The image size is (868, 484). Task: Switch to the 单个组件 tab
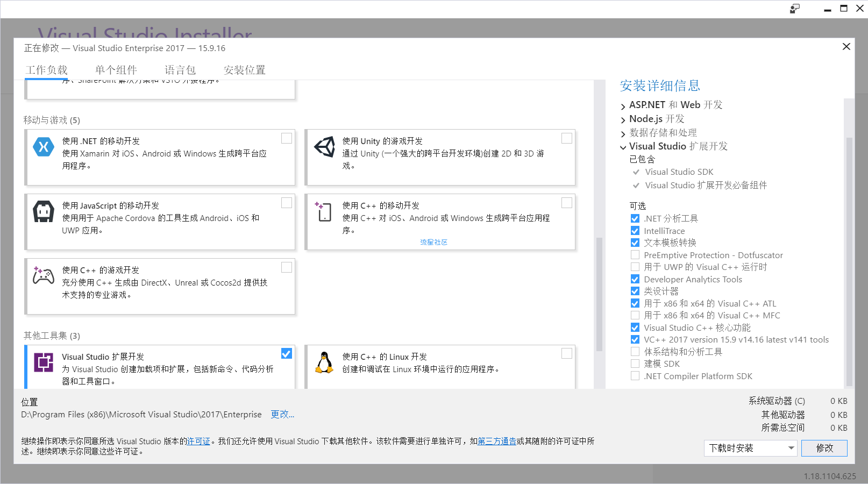click(x=116, y=70)
